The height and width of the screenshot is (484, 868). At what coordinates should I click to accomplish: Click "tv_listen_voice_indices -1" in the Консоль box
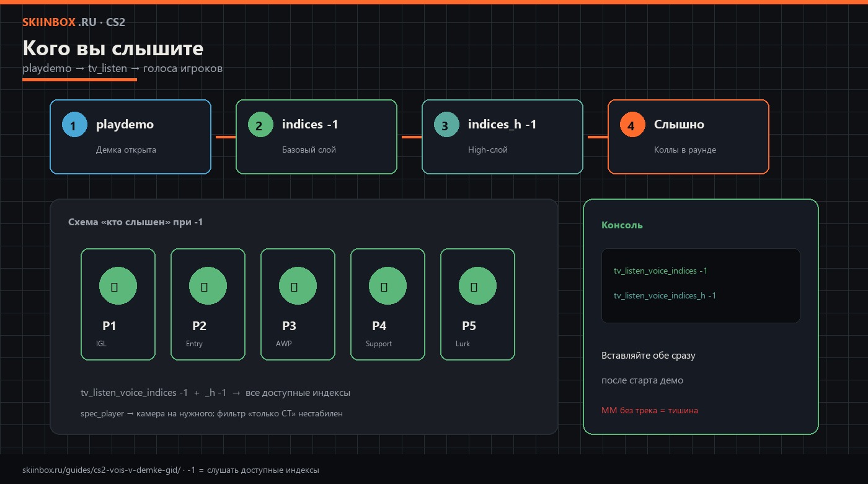(x=660, y=271)
